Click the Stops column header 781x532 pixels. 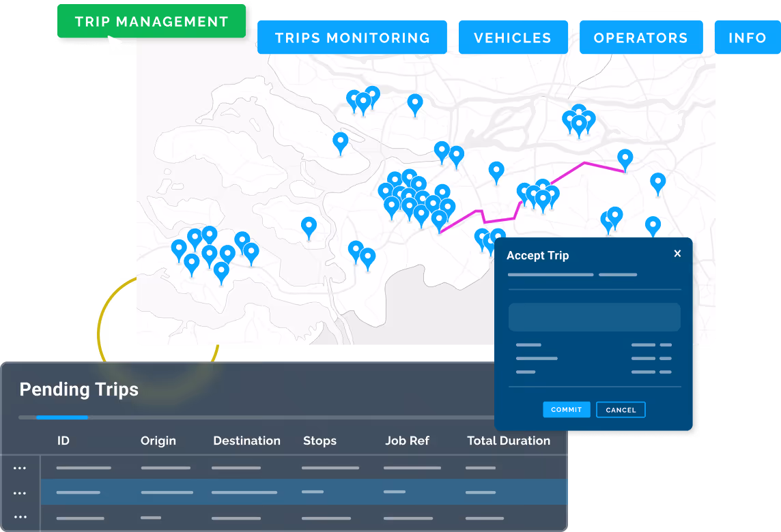click(319, 441)
